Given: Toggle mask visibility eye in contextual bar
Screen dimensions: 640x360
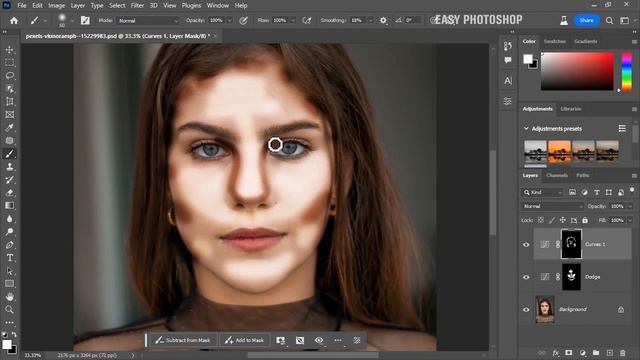Looking at the screenshot, I should [319, 340].
